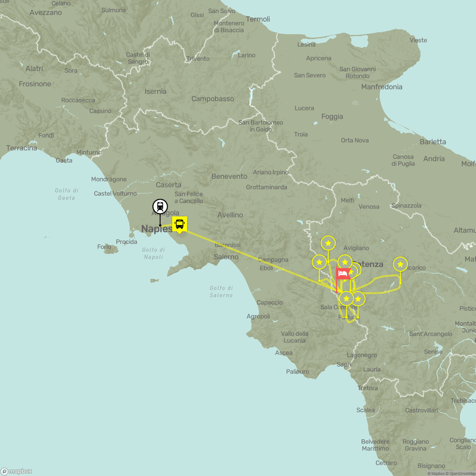Click the Procida island label
476x476 pixels.
point(126,242)
